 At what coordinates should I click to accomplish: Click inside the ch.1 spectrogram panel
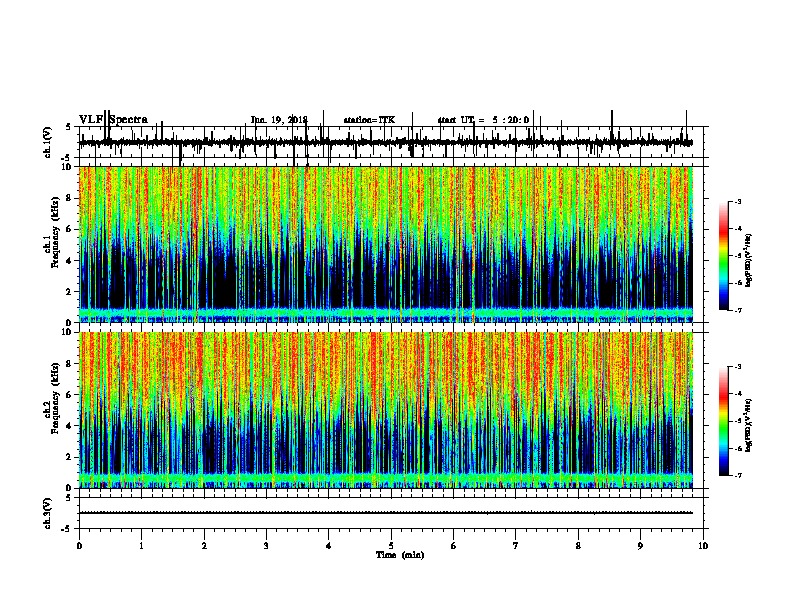[x=386, y=244]
